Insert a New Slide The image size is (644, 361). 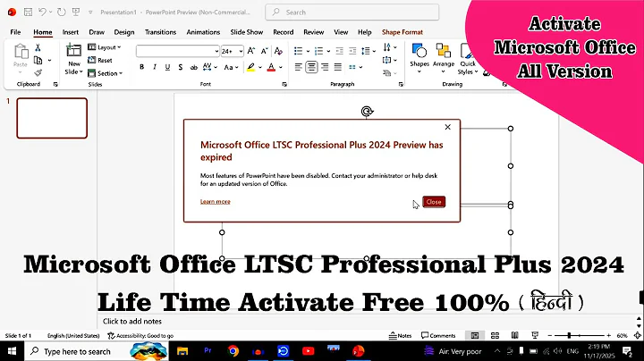click(x=74, y=60)
